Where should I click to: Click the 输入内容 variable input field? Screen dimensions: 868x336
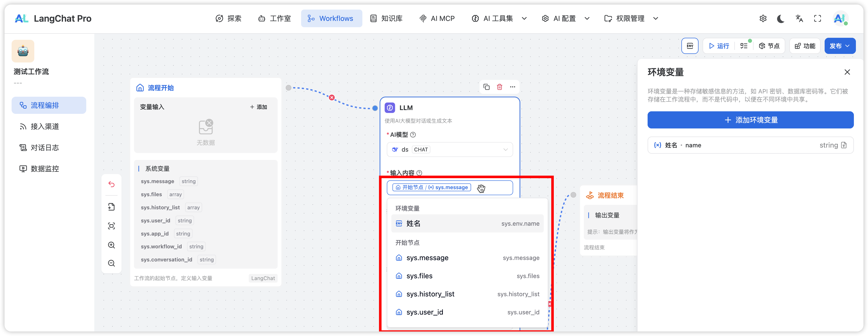point(495,188)
